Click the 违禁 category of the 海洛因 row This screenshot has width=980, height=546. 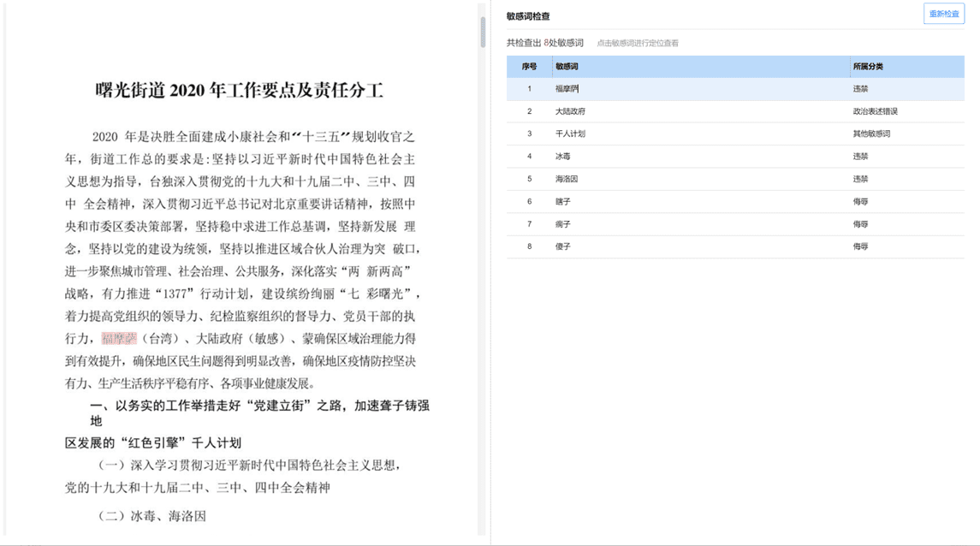pyautogui.click(x=860, y=179)
